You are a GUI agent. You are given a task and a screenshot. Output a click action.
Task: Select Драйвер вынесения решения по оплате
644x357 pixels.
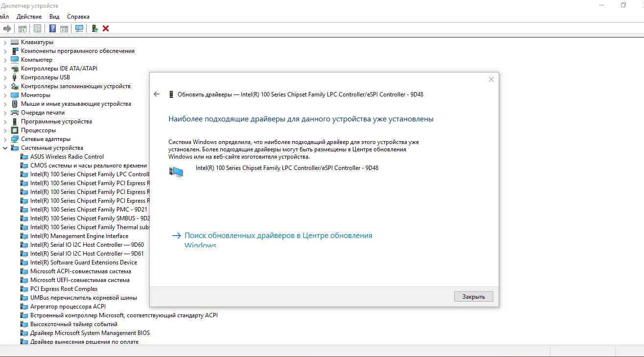80,342
